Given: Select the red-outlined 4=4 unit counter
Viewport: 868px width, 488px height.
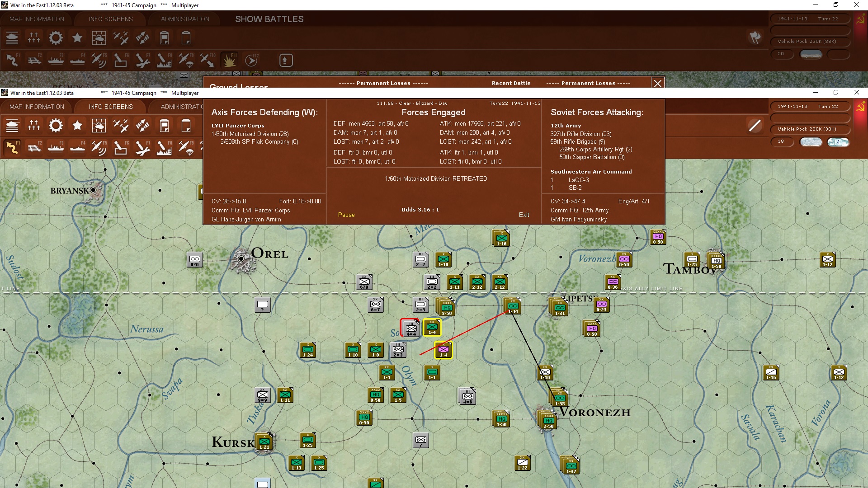Looking at the screenshot, I should pyautogui.click(x=410, y=328).
